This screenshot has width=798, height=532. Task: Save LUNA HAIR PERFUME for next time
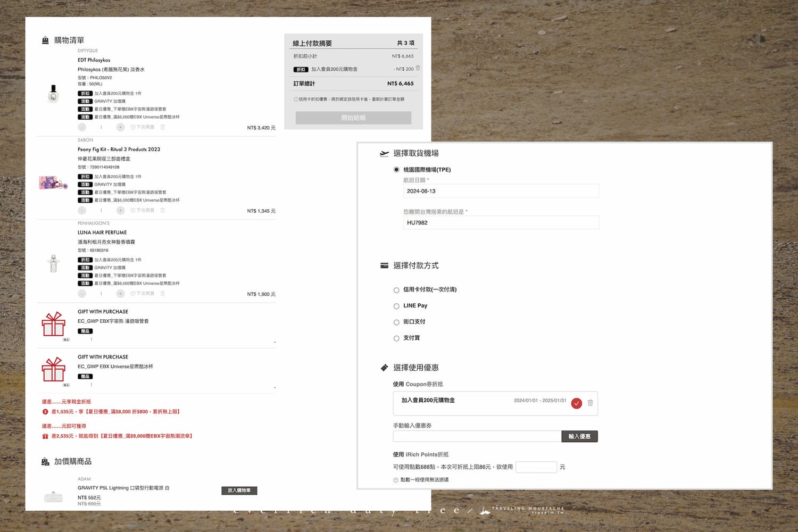(x=143, y=293)
